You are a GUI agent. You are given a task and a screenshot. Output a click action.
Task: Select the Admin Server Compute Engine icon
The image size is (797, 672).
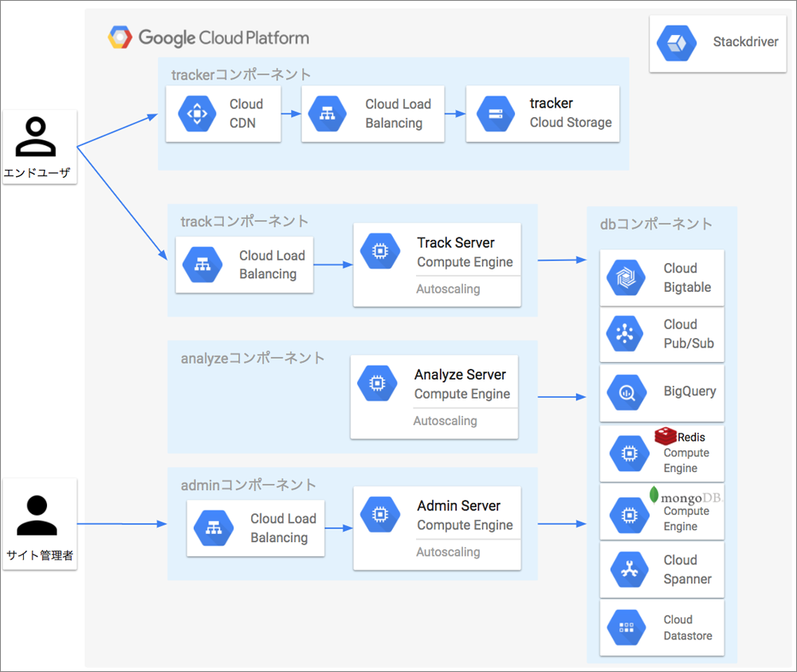coord(380,514)
